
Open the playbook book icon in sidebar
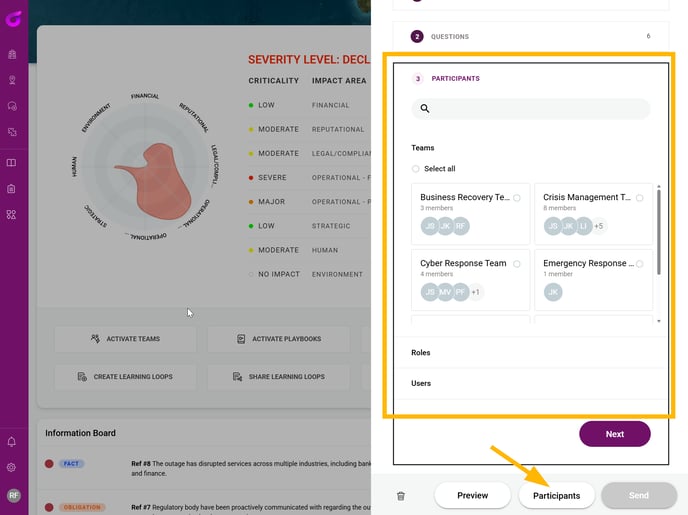tap(11, 163)
